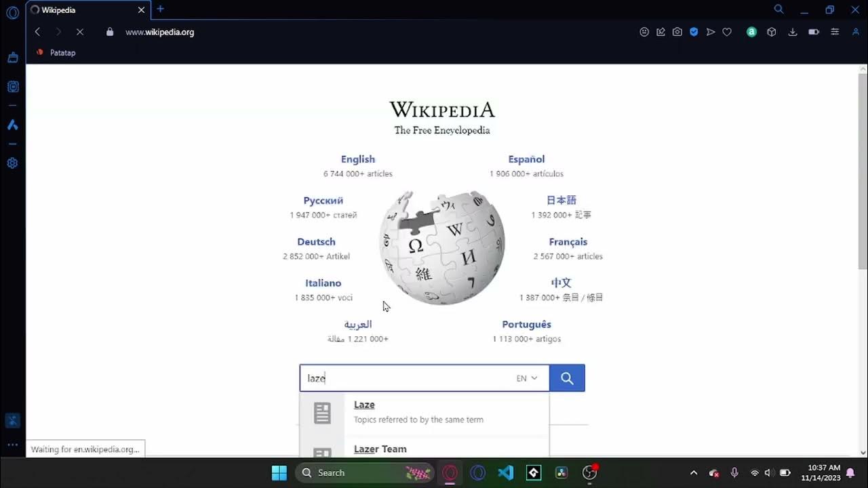Click 'The Free Encyclopedia' tagline text

point(442,130)
